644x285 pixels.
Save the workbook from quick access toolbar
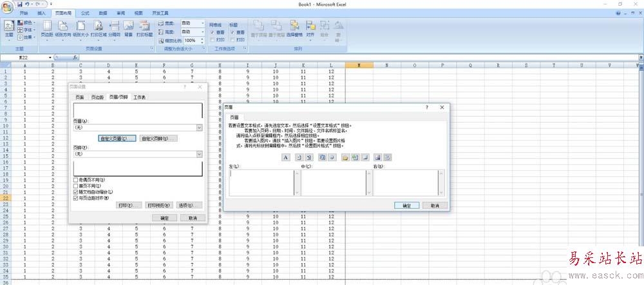pos(19,4)
